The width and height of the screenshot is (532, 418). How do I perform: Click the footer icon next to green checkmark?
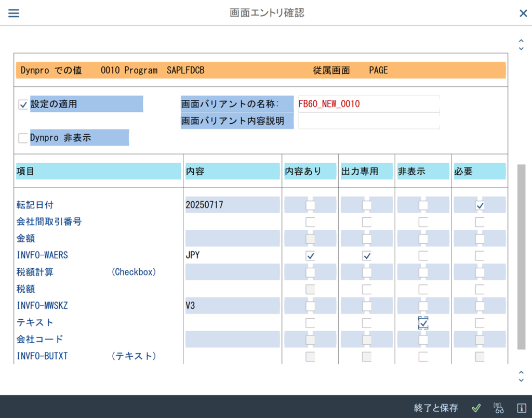click(498, 408)
